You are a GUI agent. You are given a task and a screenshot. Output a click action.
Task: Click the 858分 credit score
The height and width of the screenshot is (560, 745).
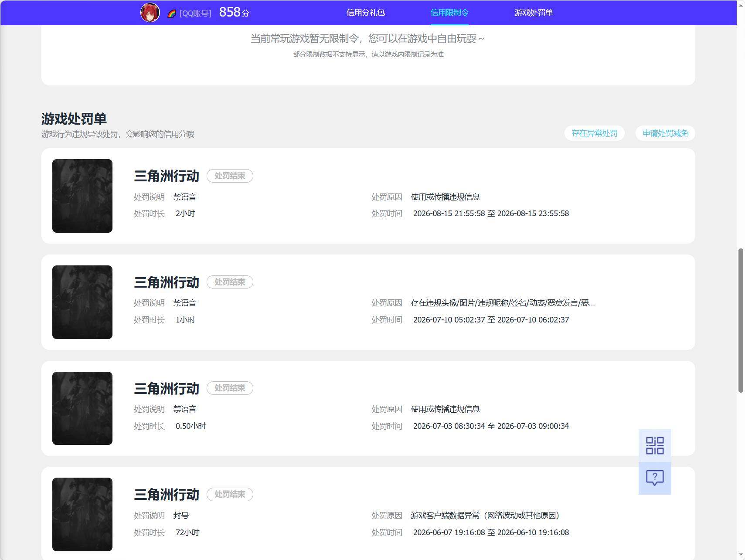coord(234,12)
